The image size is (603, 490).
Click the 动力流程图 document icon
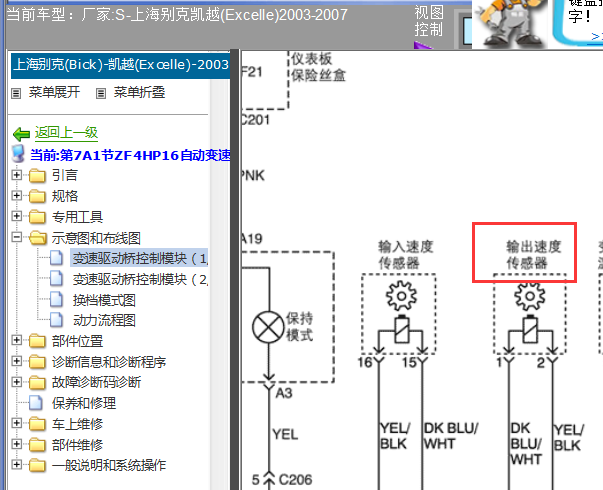pos(56,320)
